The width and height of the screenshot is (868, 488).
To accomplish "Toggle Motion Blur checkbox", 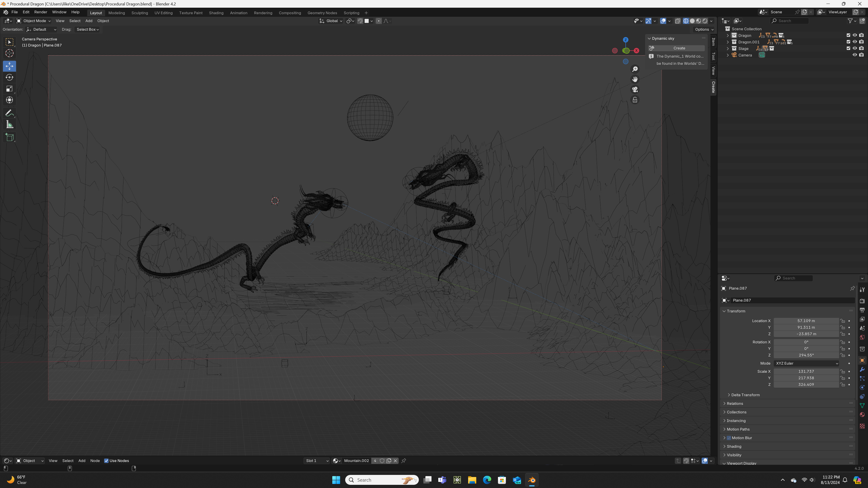I will click(729, 438).
